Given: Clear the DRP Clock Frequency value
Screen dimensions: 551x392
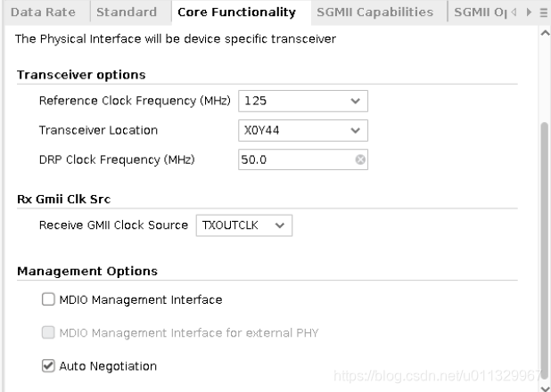Looking at the screenshot, I should 359,160.
